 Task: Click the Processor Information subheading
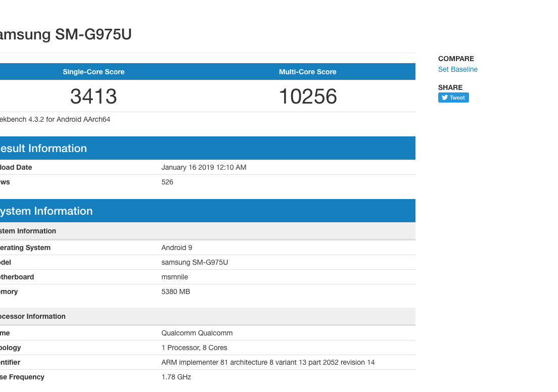[32, 316]
